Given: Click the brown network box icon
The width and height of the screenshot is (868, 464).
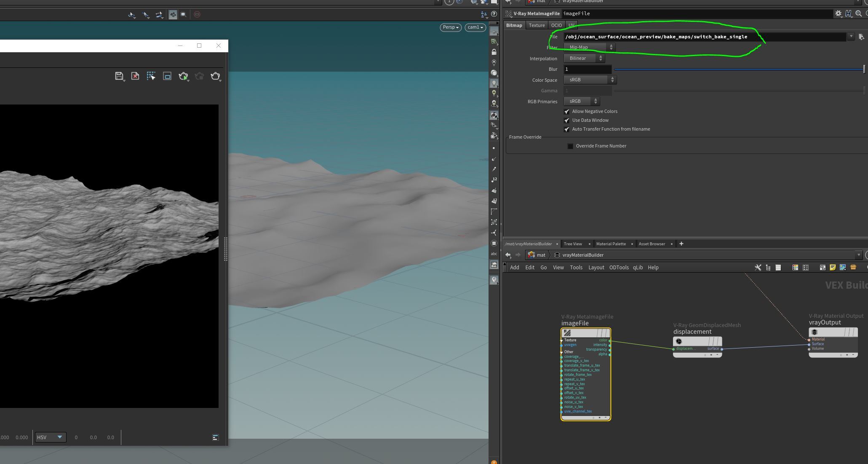Looking at the screenshot, I should [853, 268].
